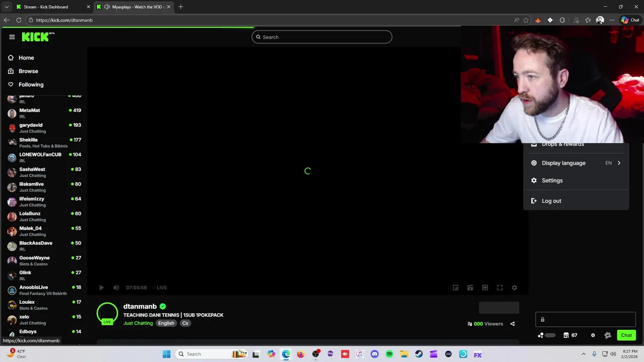Open AnoobisLive channel in sidebar

click(44, 290)
